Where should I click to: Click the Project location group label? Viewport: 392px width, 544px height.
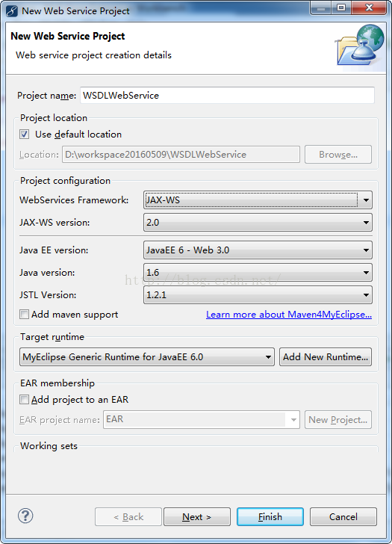(54, 118)
